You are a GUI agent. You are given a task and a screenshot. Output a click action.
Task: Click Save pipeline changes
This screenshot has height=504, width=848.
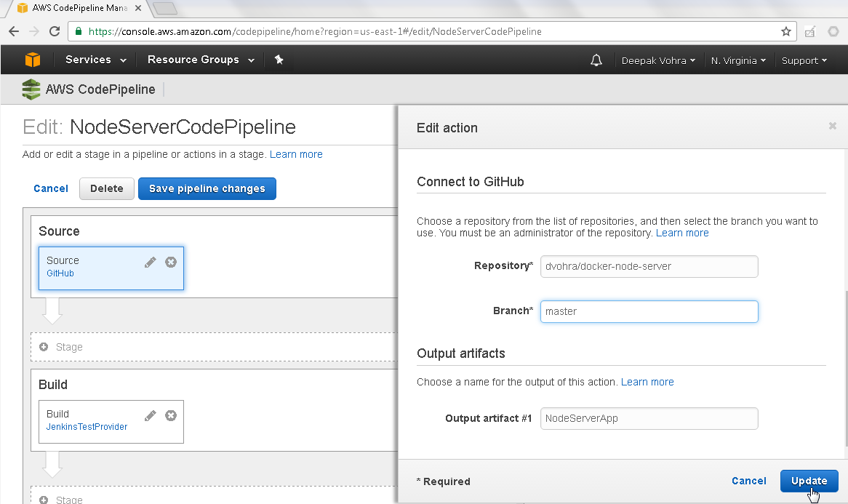(x=207, y=189)
